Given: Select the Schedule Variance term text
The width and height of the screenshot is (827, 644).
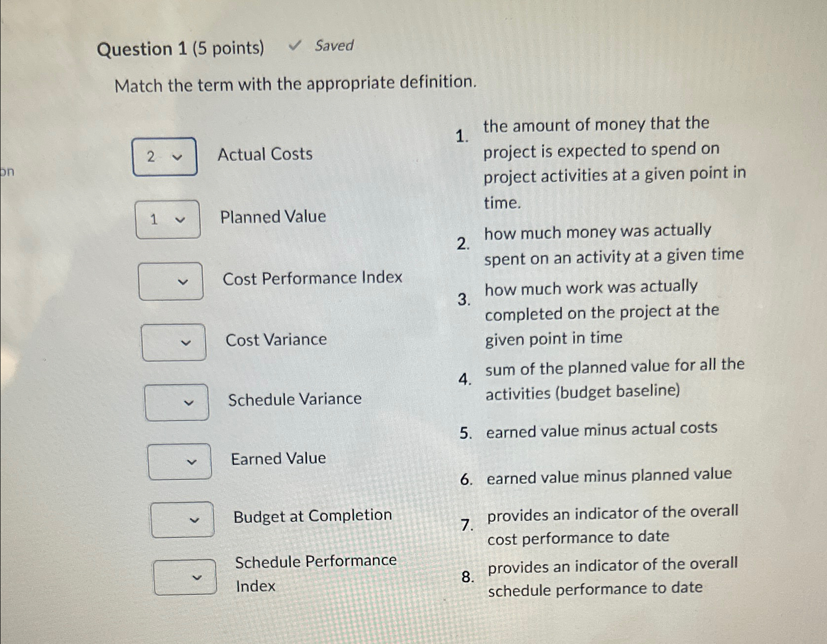Looking at the screenshot, I should (x=294, y=399).
